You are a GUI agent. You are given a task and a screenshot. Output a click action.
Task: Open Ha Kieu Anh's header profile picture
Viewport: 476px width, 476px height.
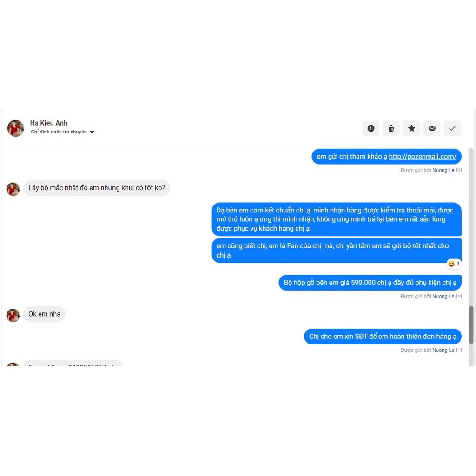(15, 128)
